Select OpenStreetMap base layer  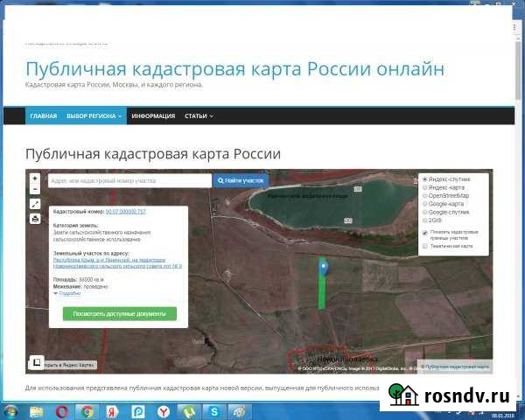(x=425, y=196)
